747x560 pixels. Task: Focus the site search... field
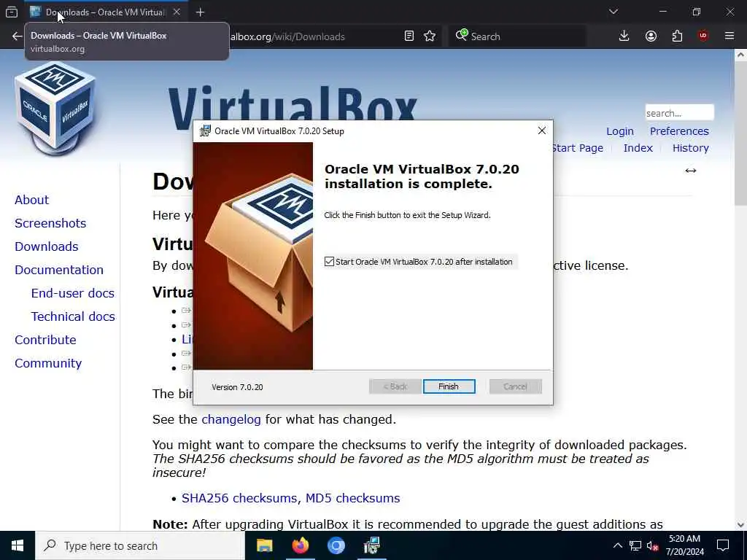(x=679, y=113)
